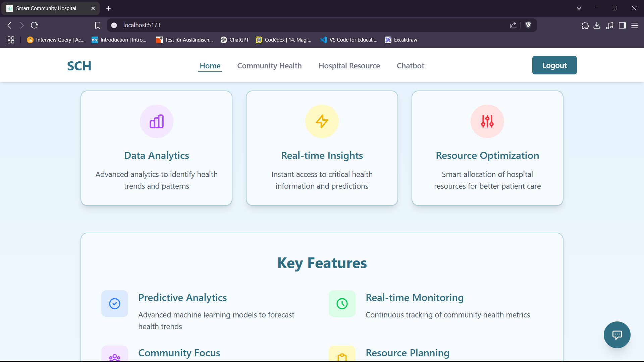Click the Real-time Insights lightning icon

pos(322,121)
